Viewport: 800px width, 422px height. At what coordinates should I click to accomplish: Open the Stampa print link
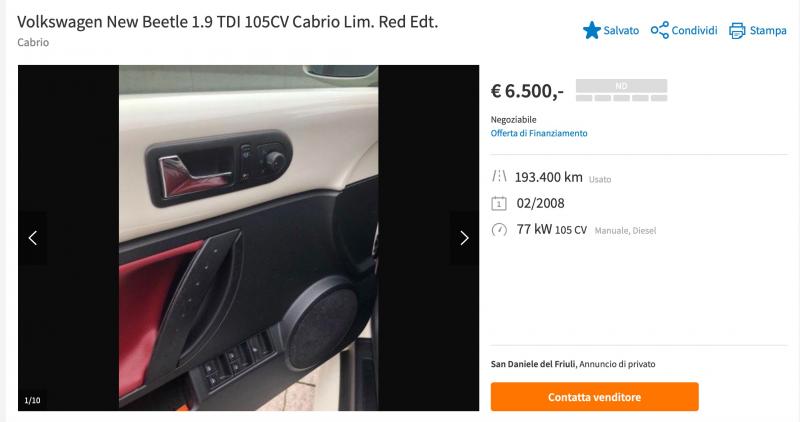(x=768, y=31)
